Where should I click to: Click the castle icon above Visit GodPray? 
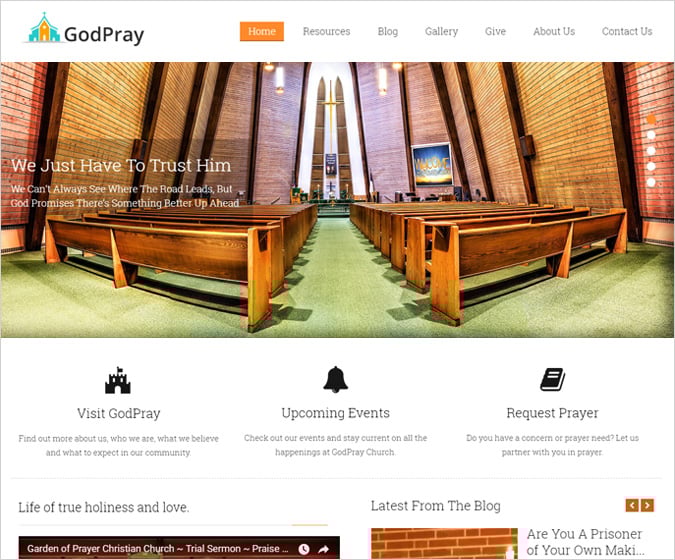(118, 381)
